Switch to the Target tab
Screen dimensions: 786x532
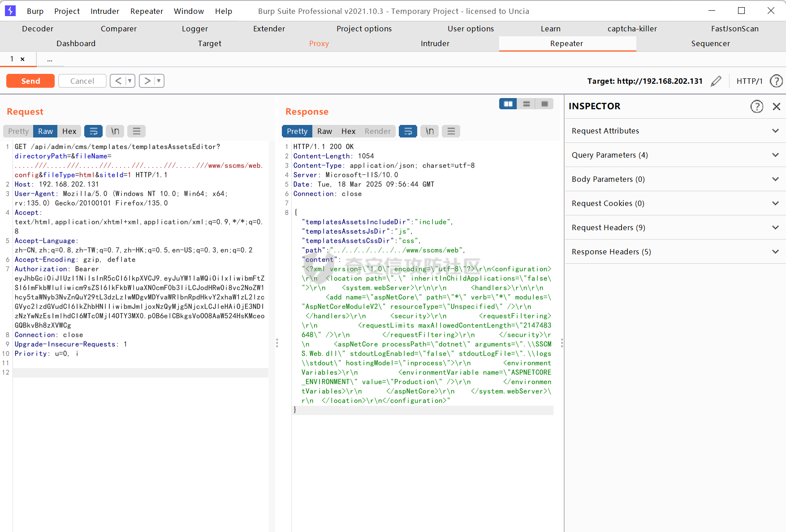coord(210,43)
